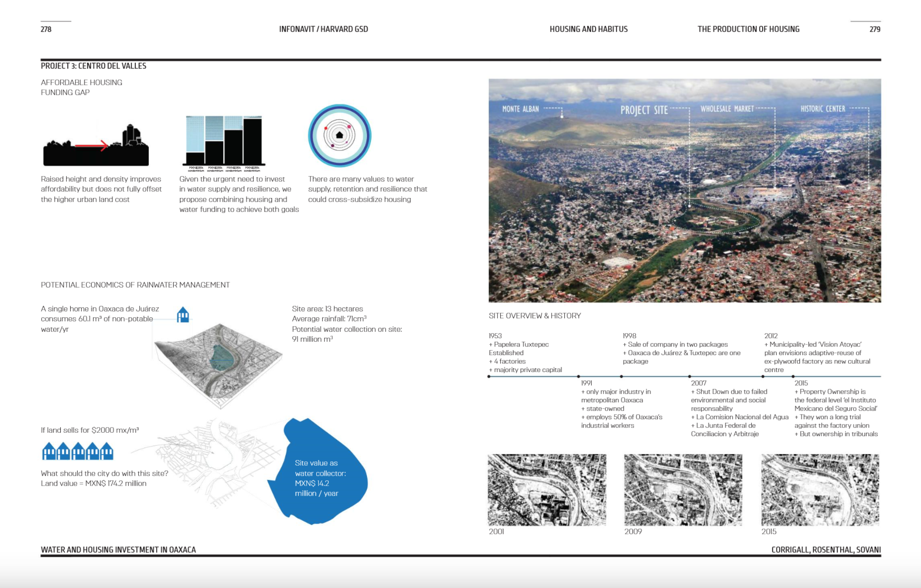Open the 2009 aerial photo thumbnail
Image resolution: width=921 pixels, height=588 pixels.
click(683, 490)
